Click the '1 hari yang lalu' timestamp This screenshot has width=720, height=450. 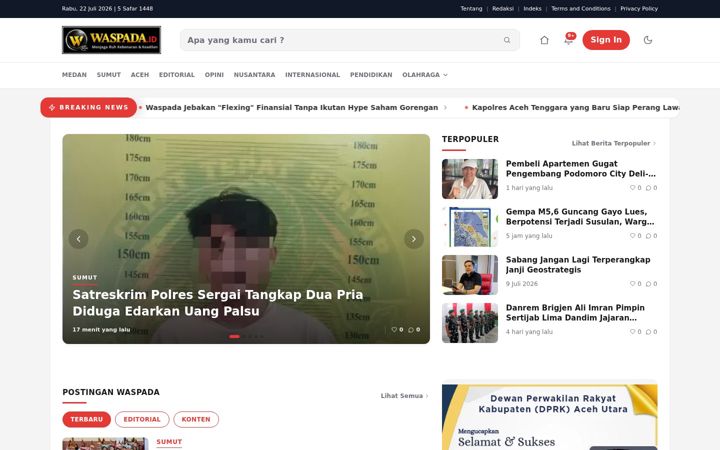[x=529, y=188]
